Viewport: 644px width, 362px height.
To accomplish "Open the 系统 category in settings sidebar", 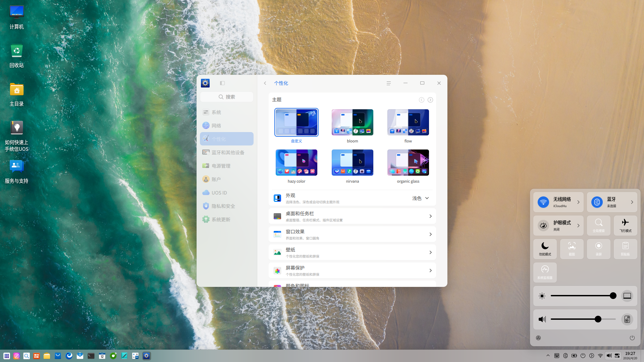I will tap(227, 112).
